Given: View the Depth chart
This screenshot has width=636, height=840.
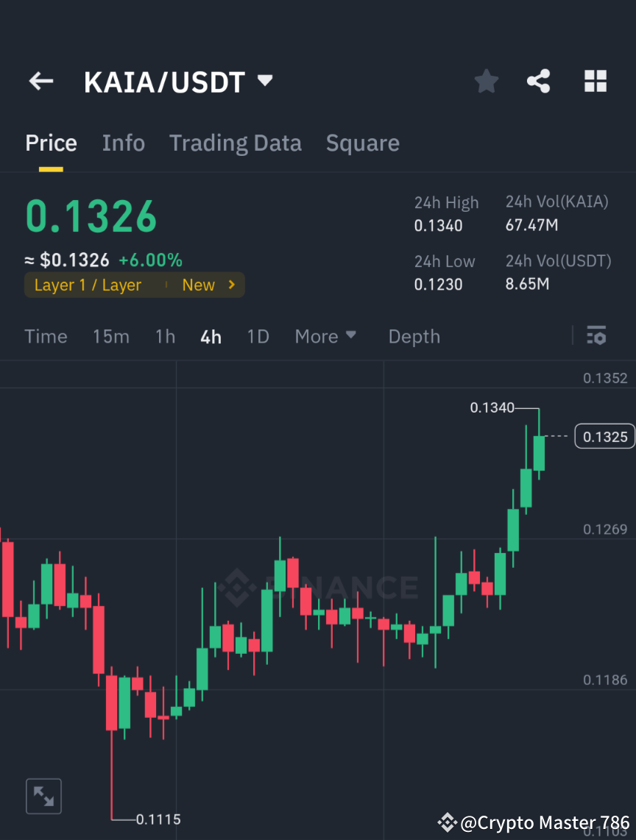Looking at the screenshot, I should pos(414,336).
